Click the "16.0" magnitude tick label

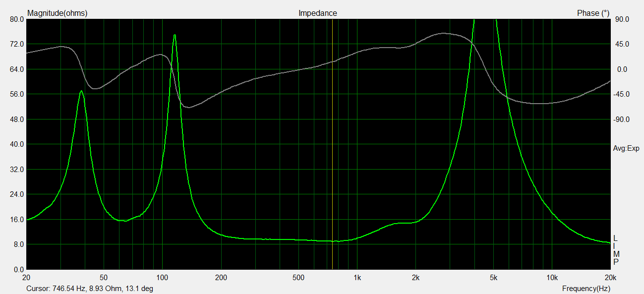[16, 220]
